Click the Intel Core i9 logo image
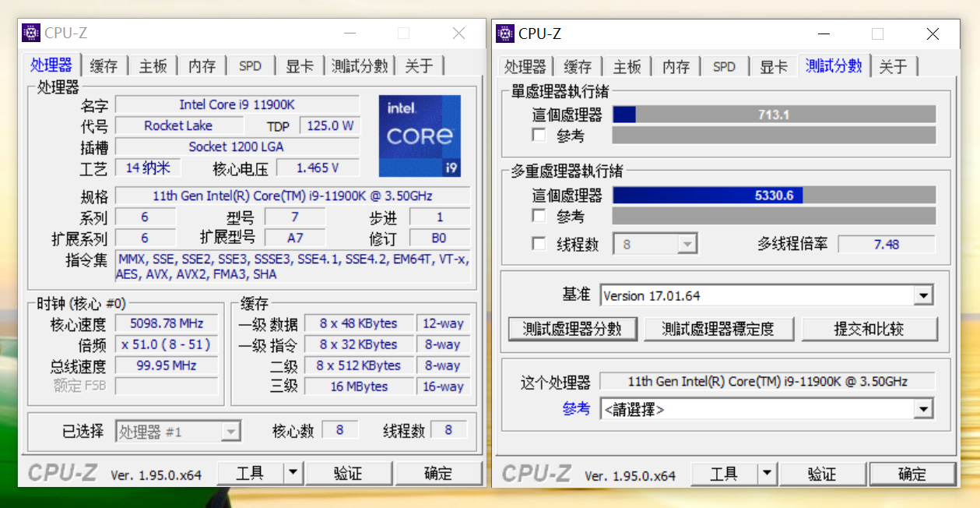The height and width of the screenshot is (508, 980). click(419, 136)
